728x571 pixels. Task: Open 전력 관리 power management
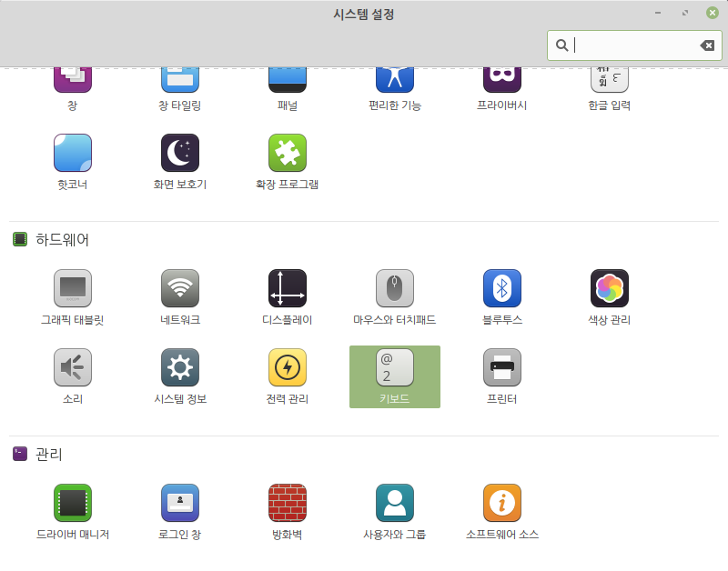pos(288,367)
